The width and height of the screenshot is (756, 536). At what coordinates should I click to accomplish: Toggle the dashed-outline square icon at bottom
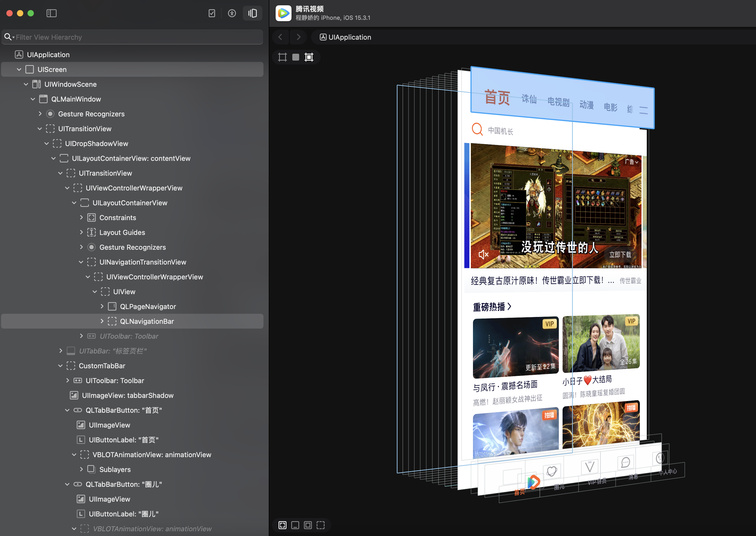pyautogui.click(x=320, y=525)
